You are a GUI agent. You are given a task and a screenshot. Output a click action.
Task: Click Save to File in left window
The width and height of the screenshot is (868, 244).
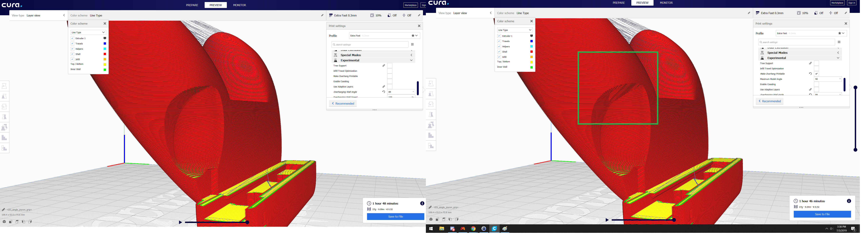[395, 217]
